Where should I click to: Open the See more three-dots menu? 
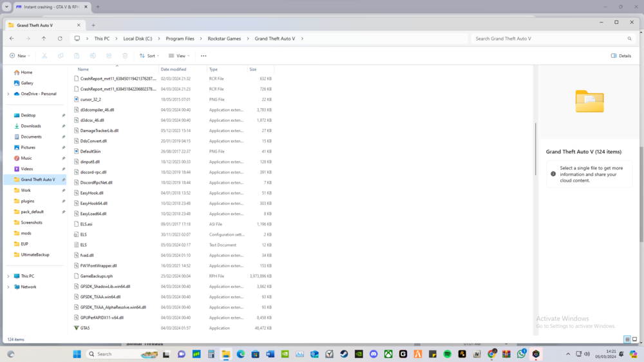click(x=204, y=56)
